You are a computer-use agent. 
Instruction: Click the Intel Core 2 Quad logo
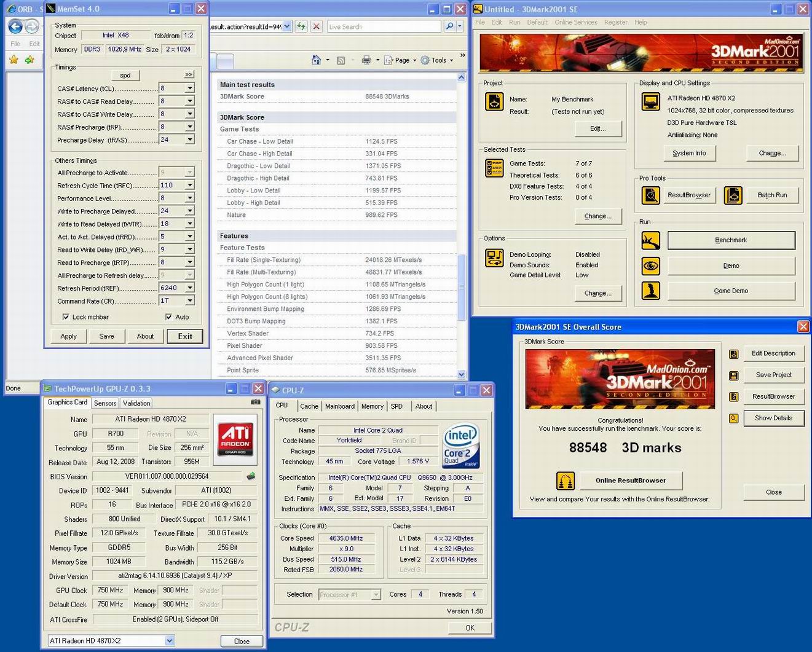point(461,446)
